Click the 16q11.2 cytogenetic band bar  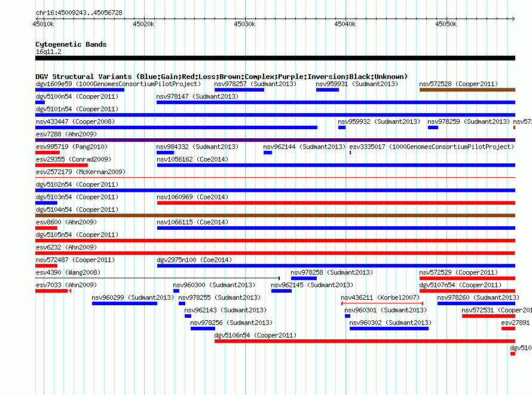point(275,58)
